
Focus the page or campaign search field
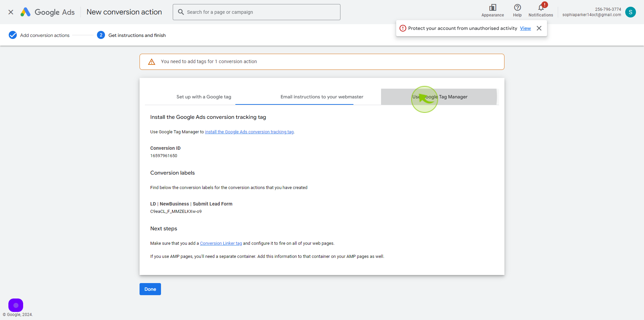pos(257,12)
